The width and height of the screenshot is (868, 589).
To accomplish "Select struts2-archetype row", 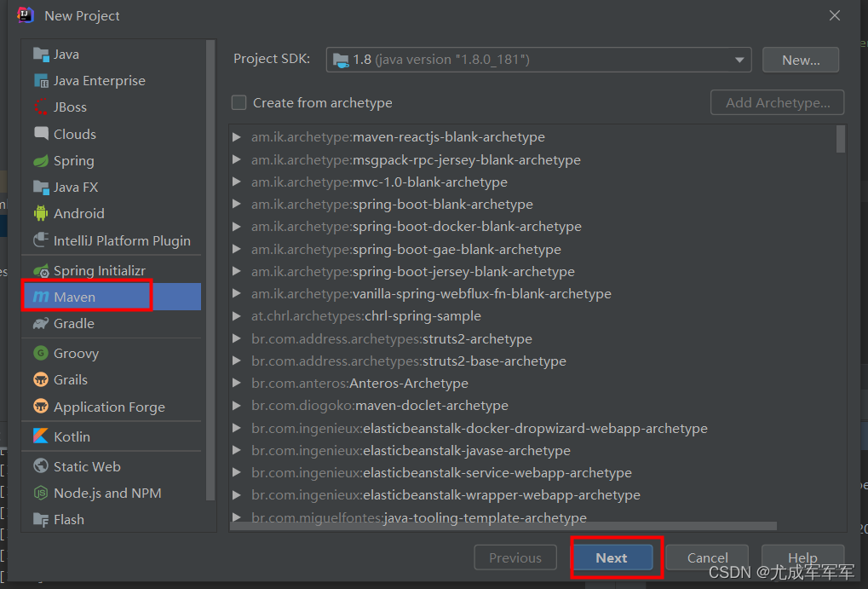I will (x=392, y=338).
